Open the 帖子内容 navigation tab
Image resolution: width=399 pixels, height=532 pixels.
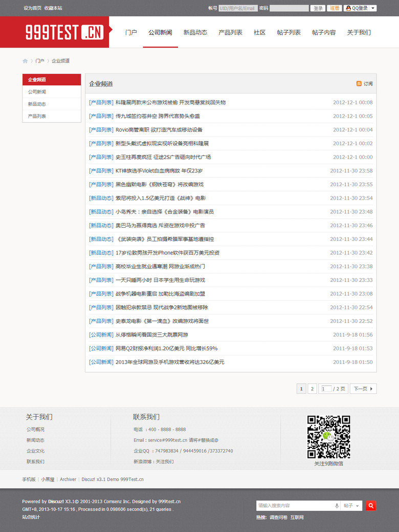[x=324, y=33]
